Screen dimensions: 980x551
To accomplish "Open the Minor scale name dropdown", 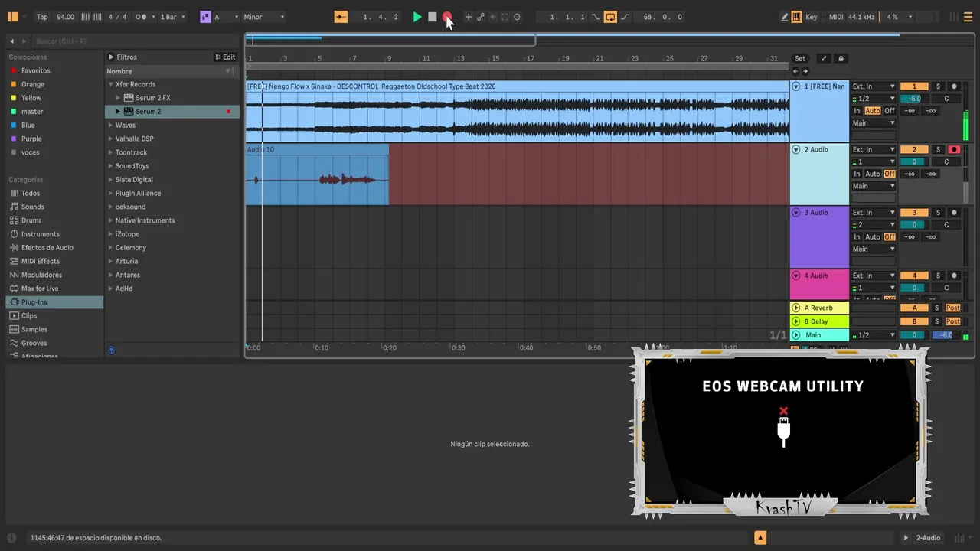I will click(x=264, y=17).
